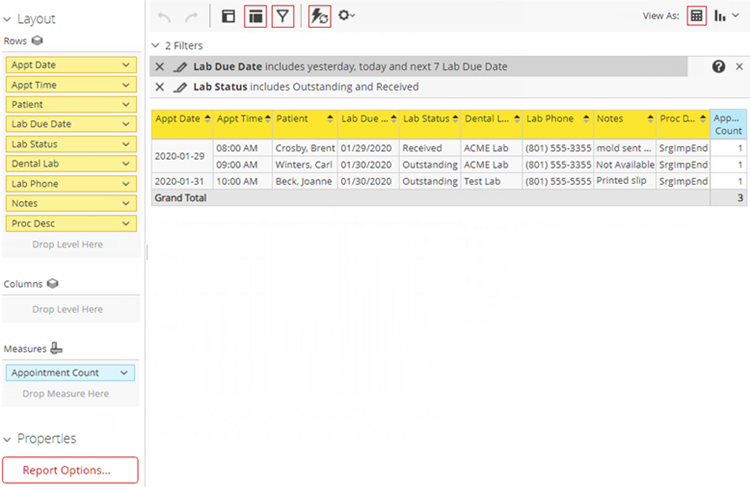Image resolution: width=750 pixels, height=487 pixels.
Task: Open the chart type view dropdown
Action: [726, 16]
